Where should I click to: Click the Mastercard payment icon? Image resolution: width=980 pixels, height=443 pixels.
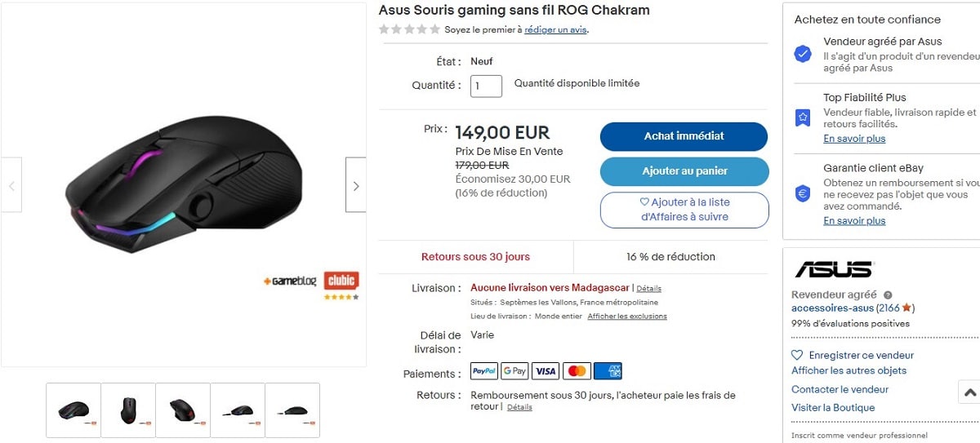(577, 371)
